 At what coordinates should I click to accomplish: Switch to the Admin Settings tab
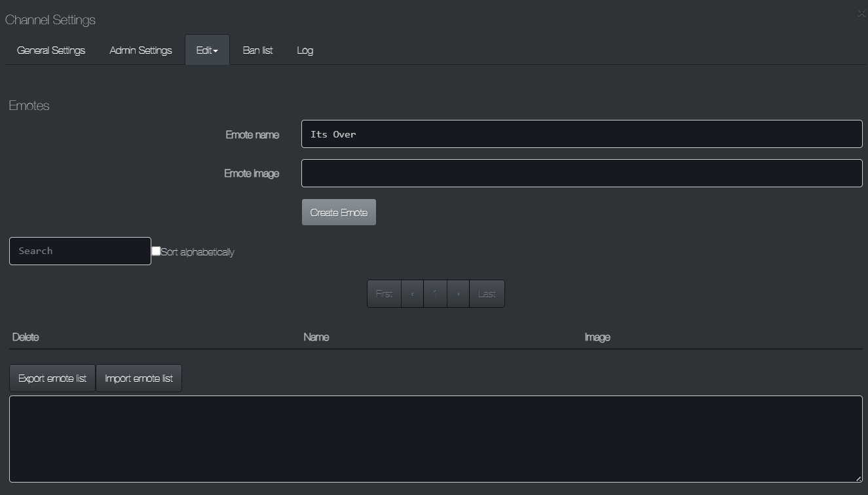[x=141, y=50]
